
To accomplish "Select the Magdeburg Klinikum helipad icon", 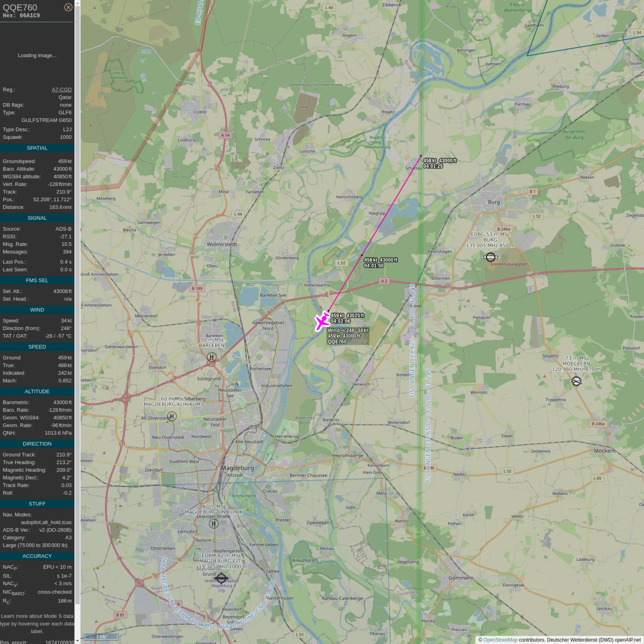I will 172,416.
